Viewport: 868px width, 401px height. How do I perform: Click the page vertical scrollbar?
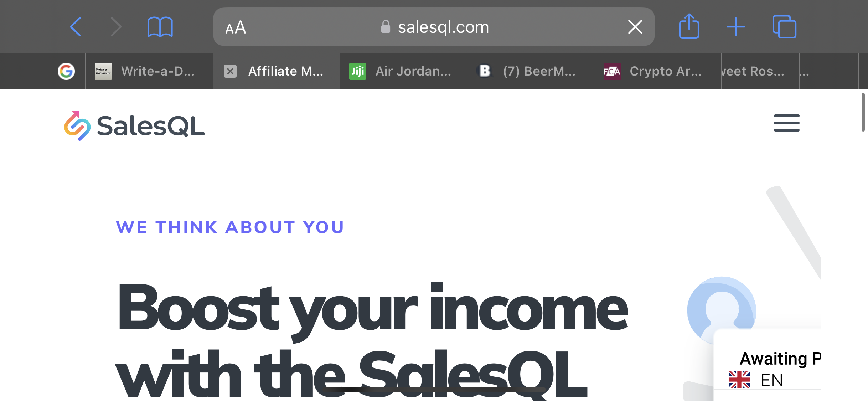click(863, 112)
